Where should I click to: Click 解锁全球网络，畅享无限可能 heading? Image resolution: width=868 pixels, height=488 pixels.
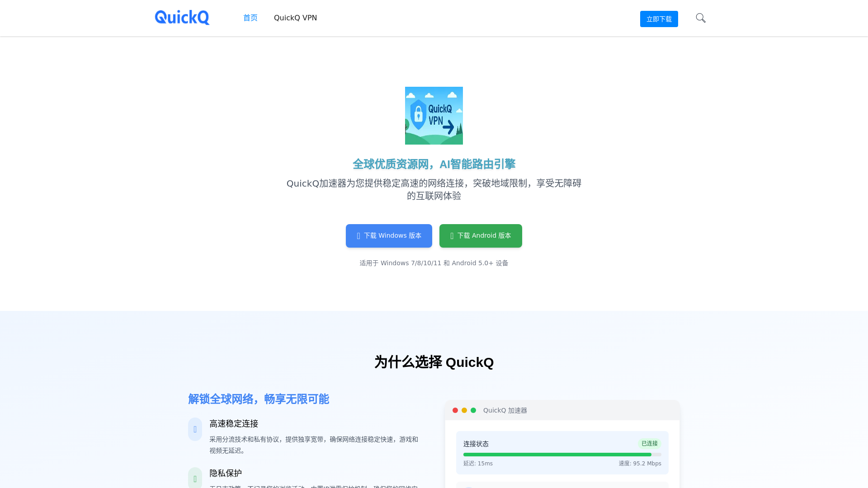point(259,399)
